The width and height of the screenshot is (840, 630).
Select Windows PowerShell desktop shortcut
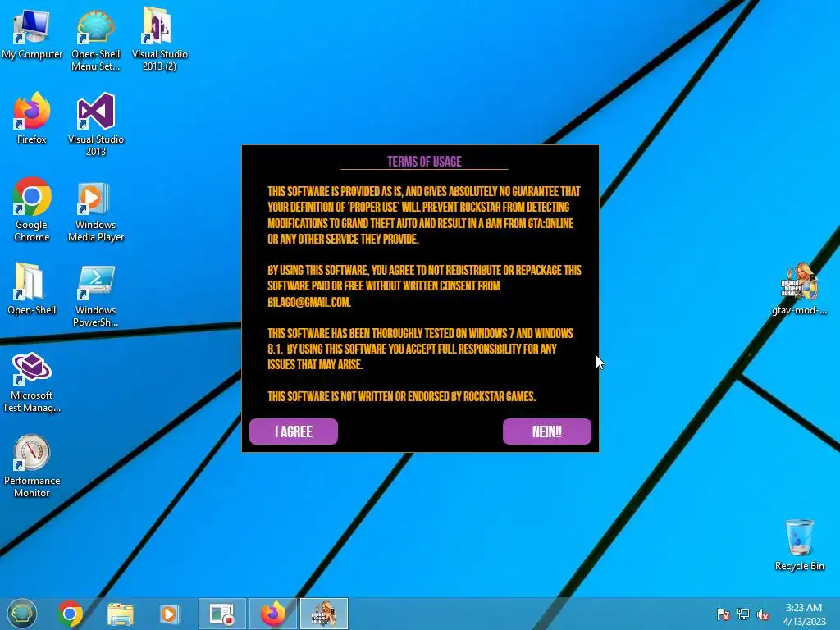(96, 295)
